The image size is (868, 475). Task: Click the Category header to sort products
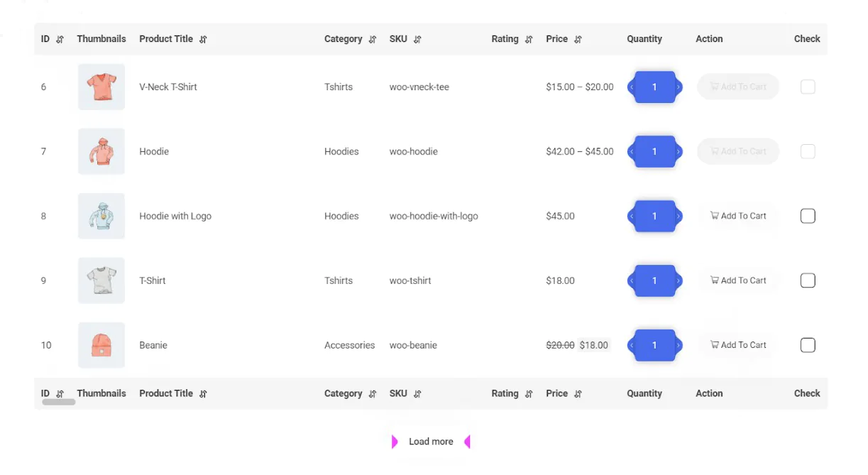click(343, 39)
